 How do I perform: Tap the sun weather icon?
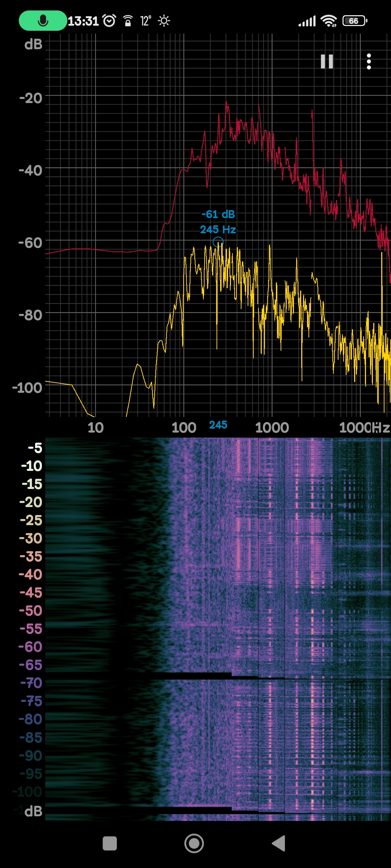[164, 21]
